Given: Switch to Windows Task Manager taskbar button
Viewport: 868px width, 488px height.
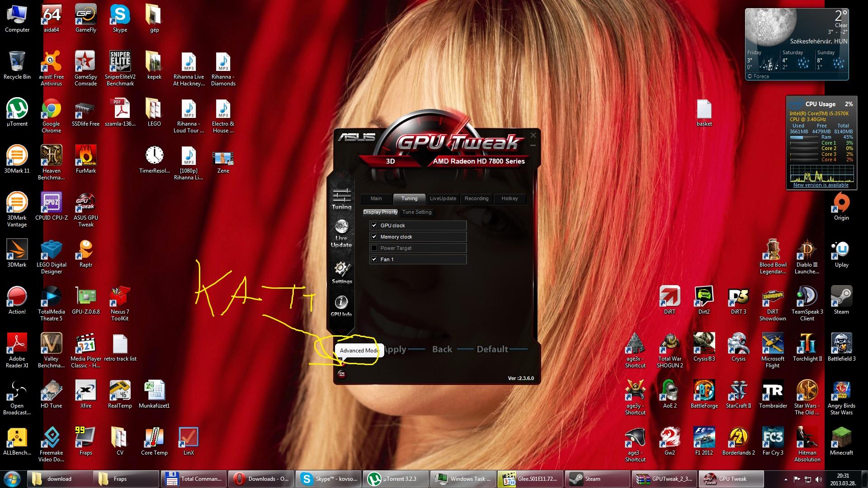Looking at the screenshot, I should 462,479.
